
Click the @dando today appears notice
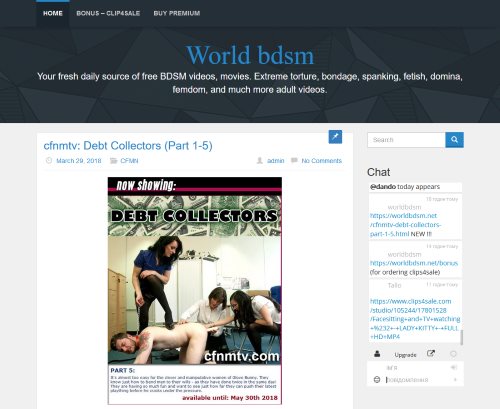[x=405, y=187]
